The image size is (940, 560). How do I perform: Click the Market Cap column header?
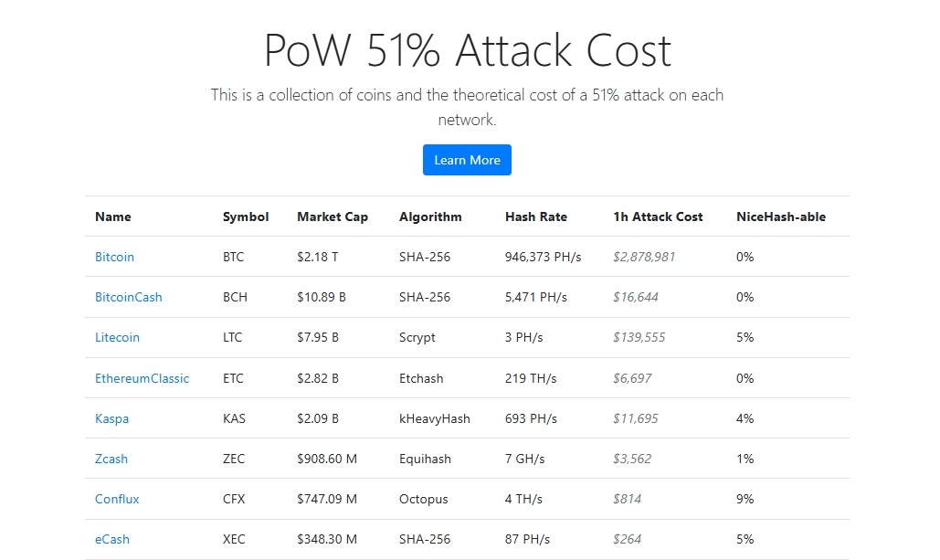pyautogui.click(x=333, y=217)
